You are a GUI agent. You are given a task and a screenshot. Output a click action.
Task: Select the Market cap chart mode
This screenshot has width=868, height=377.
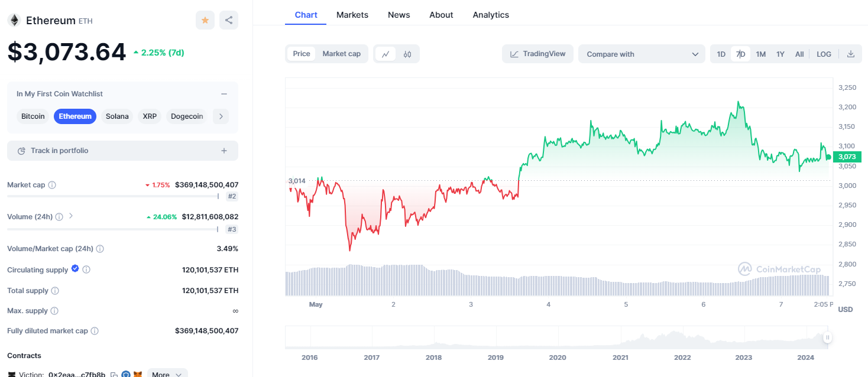coord(341,54)
